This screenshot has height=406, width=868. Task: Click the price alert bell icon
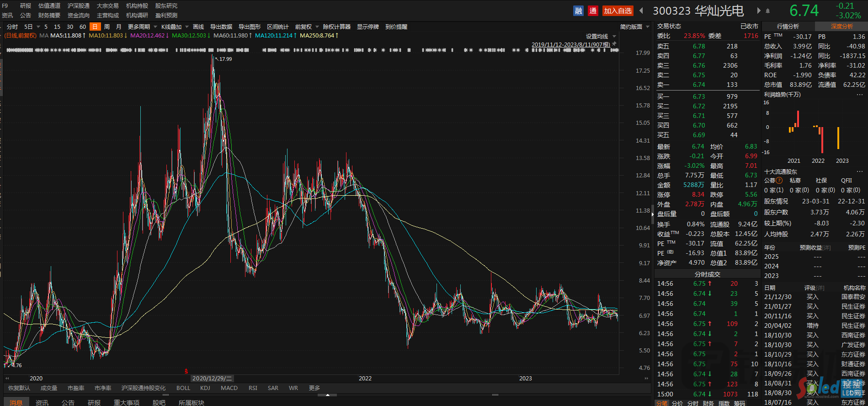coord(768,11)
